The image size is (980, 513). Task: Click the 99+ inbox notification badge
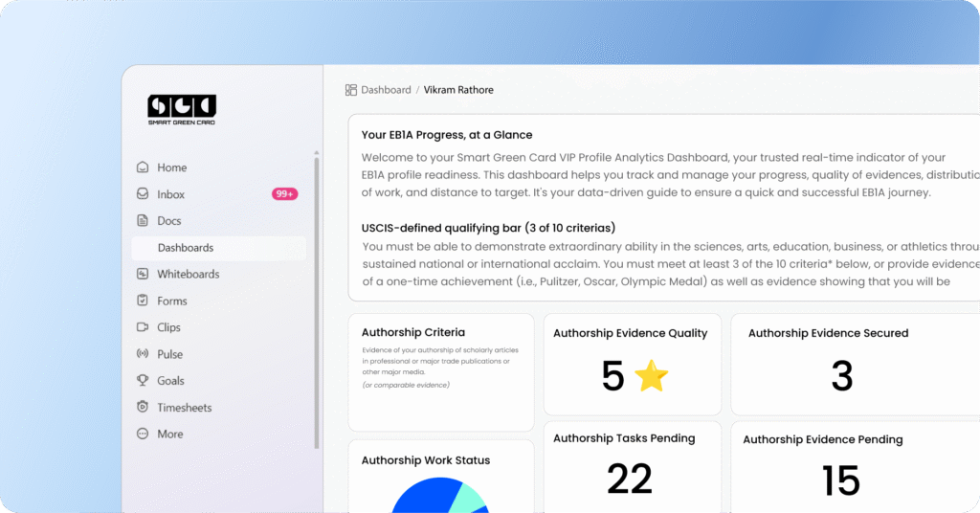[284, 194]
